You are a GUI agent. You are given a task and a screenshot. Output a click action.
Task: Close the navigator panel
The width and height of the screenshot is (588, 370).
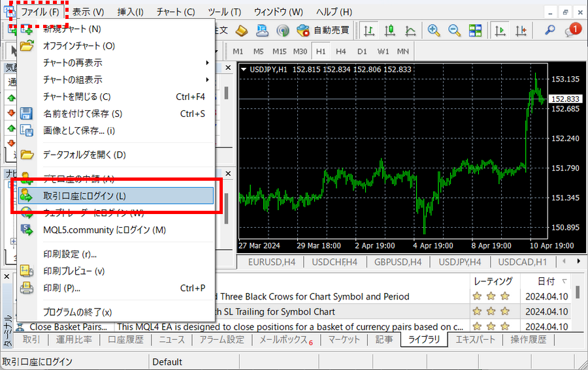click(228, 174)
